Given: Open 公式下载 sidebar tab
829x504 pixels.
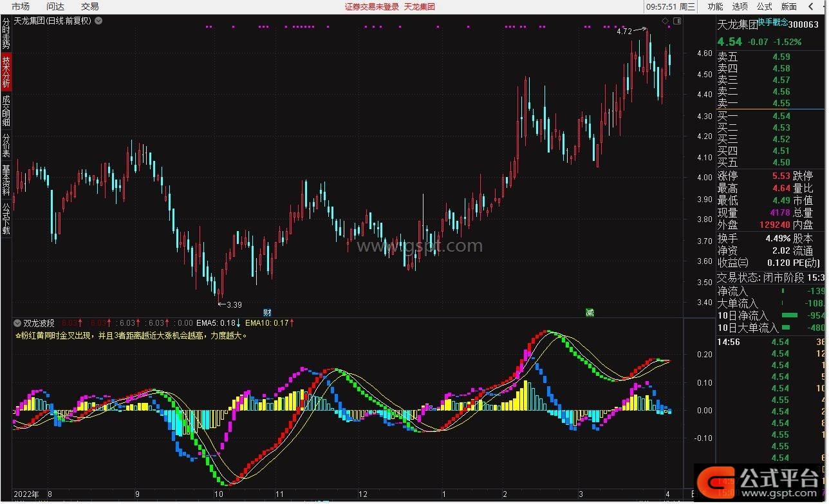Looking at the screenshot, I should (6, 219).
